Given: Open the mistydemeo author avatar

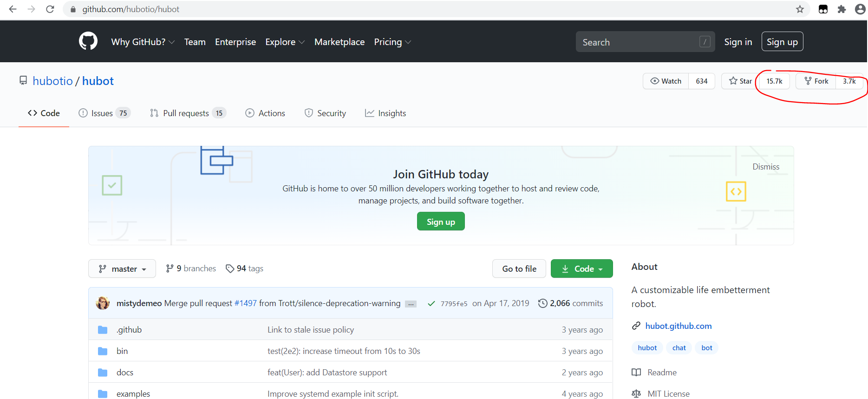Looking at the screenshot, I should (x=103, y=303).
